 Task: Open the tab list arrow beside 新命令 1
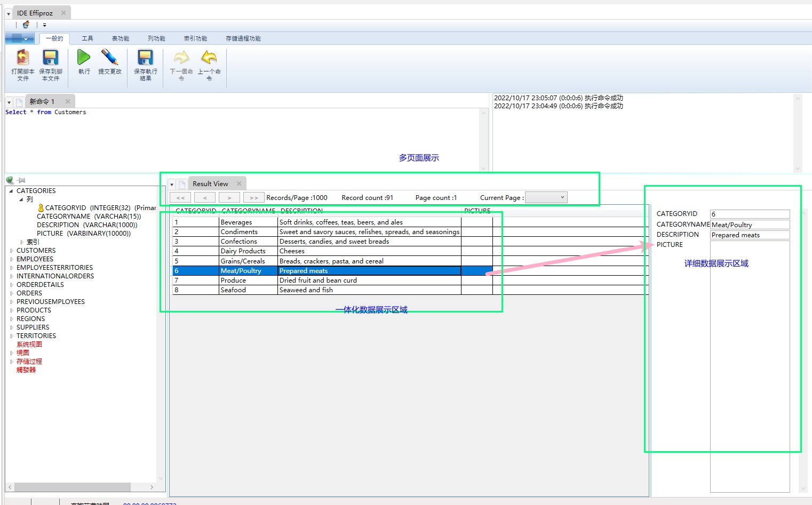point(9,102)
